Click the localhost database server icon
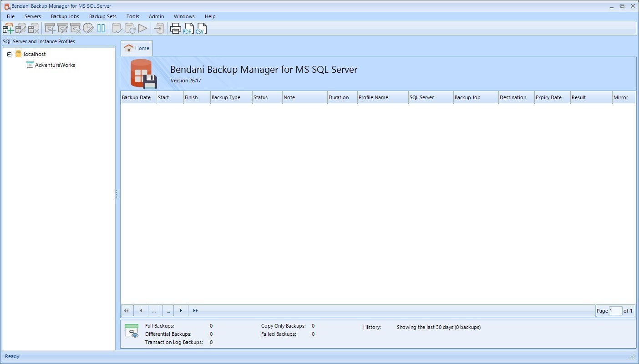639x364 pixels. 18,54
